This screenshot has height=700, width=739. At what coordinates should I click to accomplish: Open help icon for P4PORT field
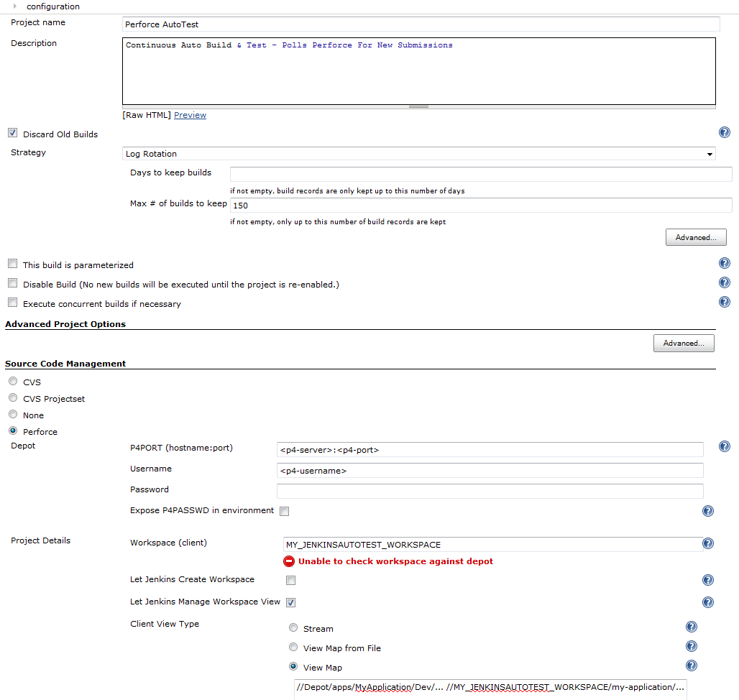pyautogui.click(x=725, y=446)
